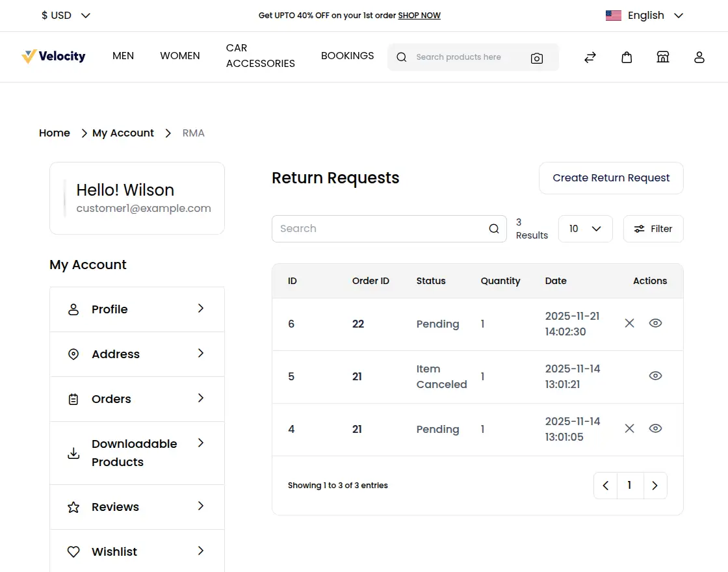Cancel return request ID 6
Screen dimensions: 728x572
click(629, 323)
